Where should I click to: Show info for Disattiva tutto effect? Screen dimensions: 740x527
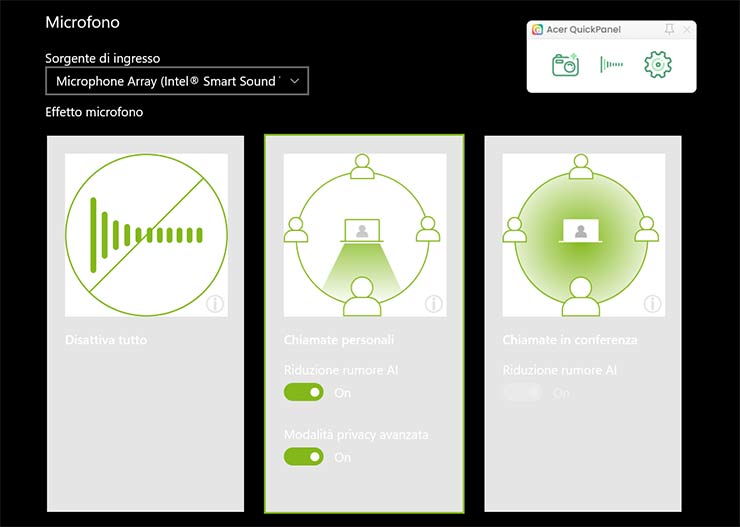tap(215, 304)
